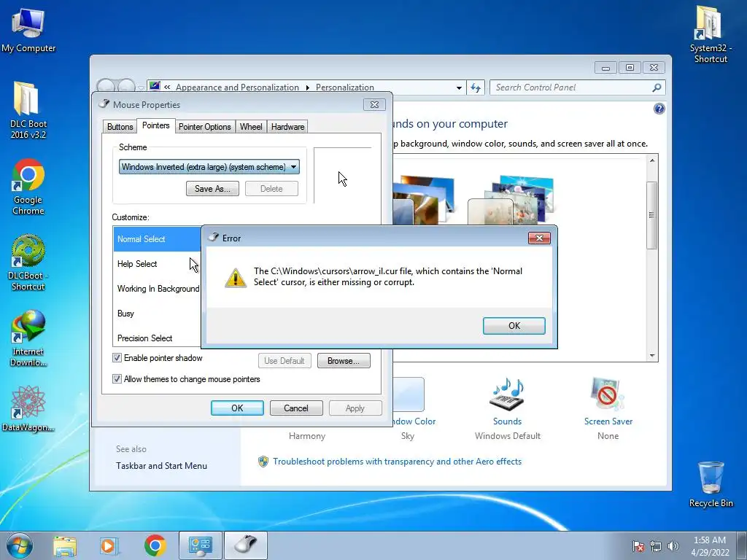Click the Delete scheme button
747x560 pixels.
(x=271, y=189)
